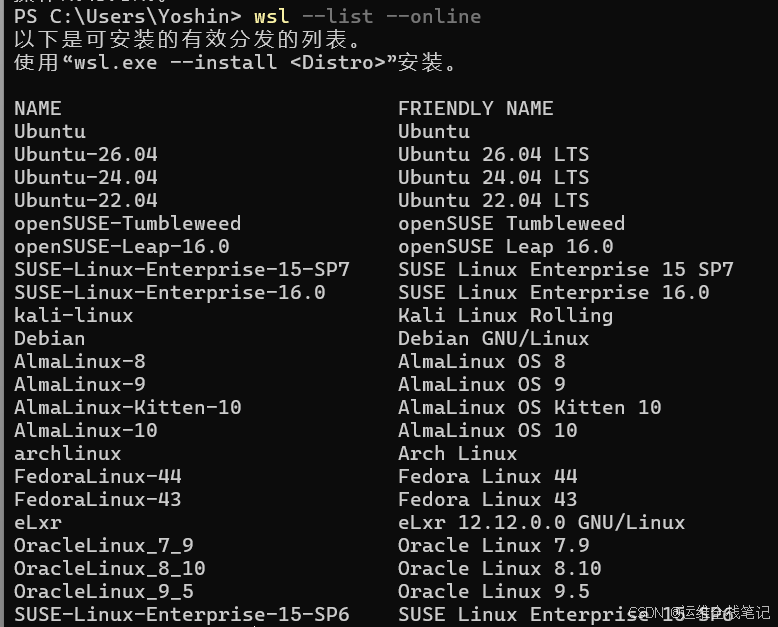Click the Ubuntu-22.04 entry in NAME column

click(86, 200)
